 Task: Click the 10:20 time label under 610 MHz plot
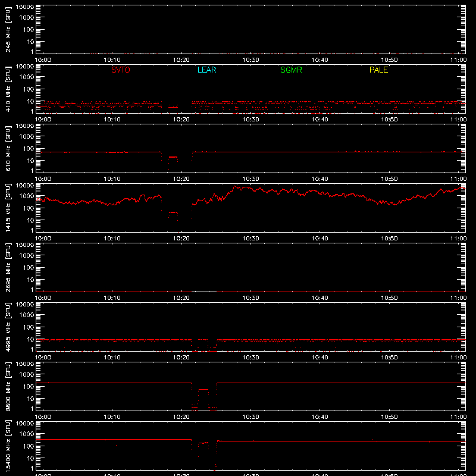click(181, 179)
